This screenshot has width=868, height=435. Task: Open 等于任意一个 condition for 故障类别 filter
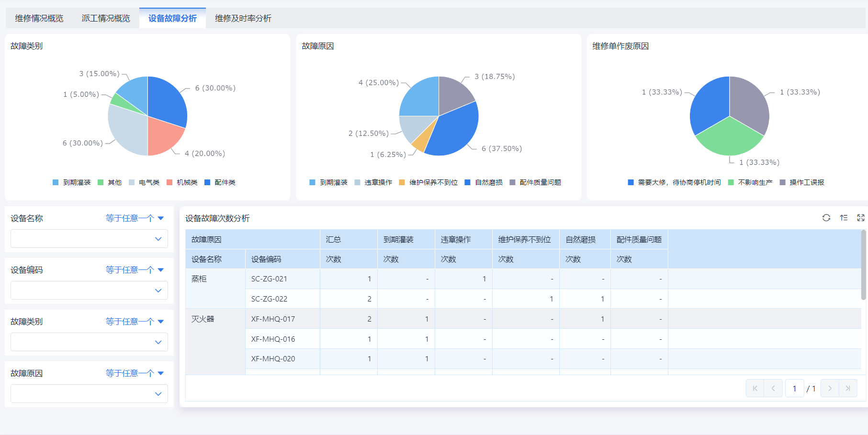point(135,322)
